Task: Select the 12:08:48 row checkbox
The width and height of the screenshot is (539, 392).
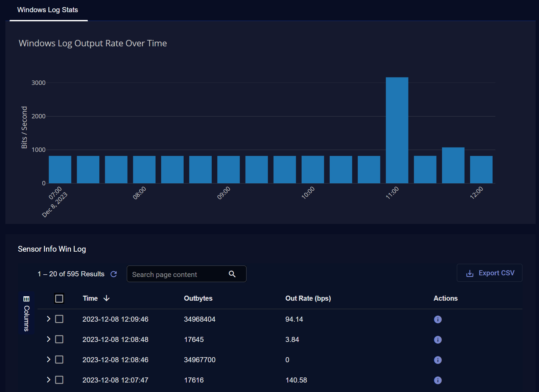Action: [x=59, y=339]
